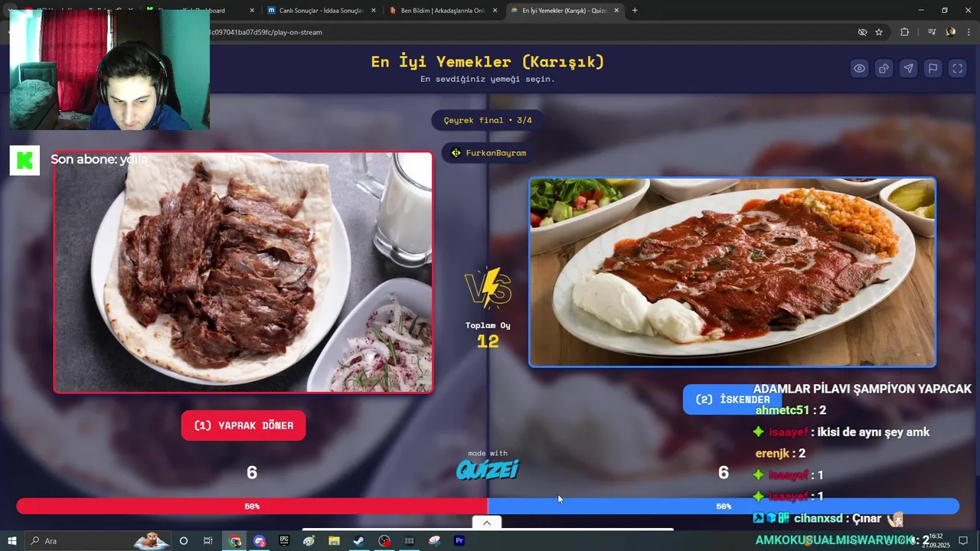This screenshot has height=551, width=980.
Task: Open Task View on taskbar
Action: click(x=208, y=541)
